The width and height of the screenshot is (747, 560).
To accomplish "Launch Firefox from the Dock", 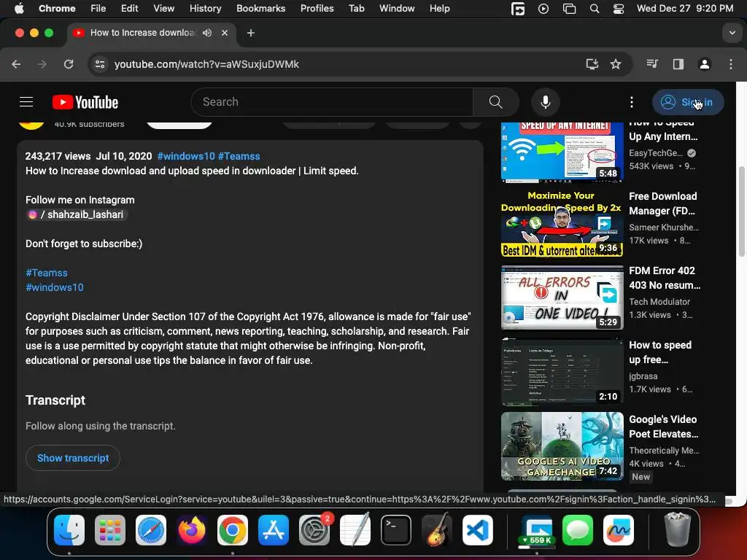I will click(x=192, y=530).
